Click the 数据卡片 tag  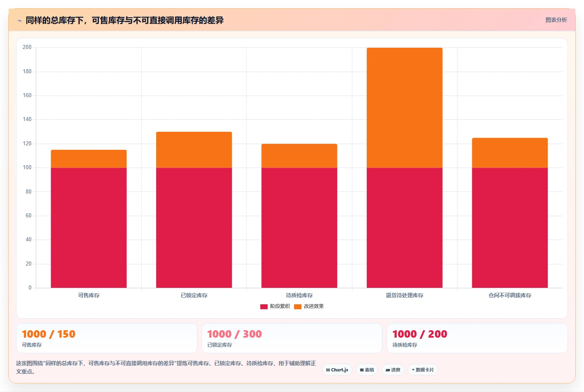coord(423,370)
